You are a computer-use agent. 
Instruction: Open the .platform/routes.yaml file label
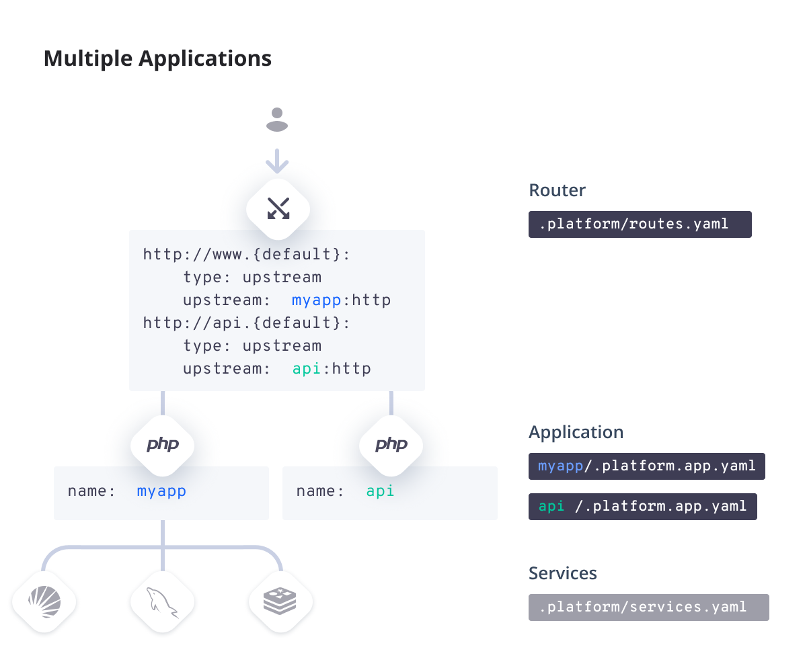pos(640,224)
